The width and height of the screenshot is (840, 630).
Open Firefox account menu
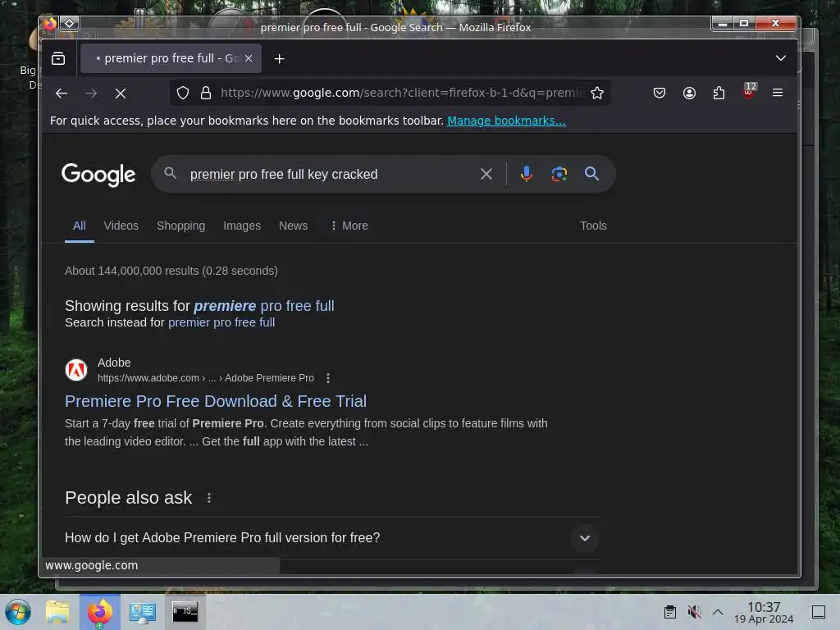pos(689,94)
